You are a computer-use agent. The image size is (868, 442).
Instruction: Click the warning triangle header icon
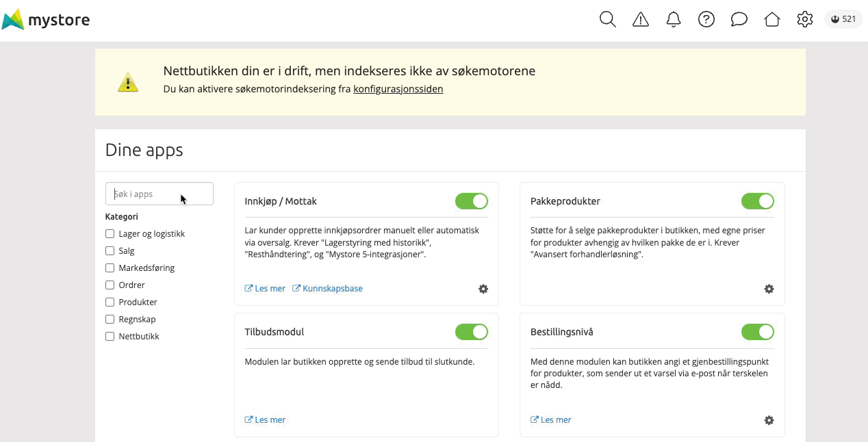tap(641, 19)
